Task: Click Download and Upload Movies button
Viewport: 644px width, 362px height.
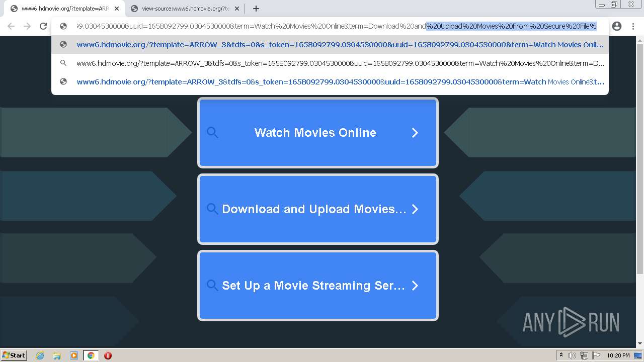Action: (318, 209)
